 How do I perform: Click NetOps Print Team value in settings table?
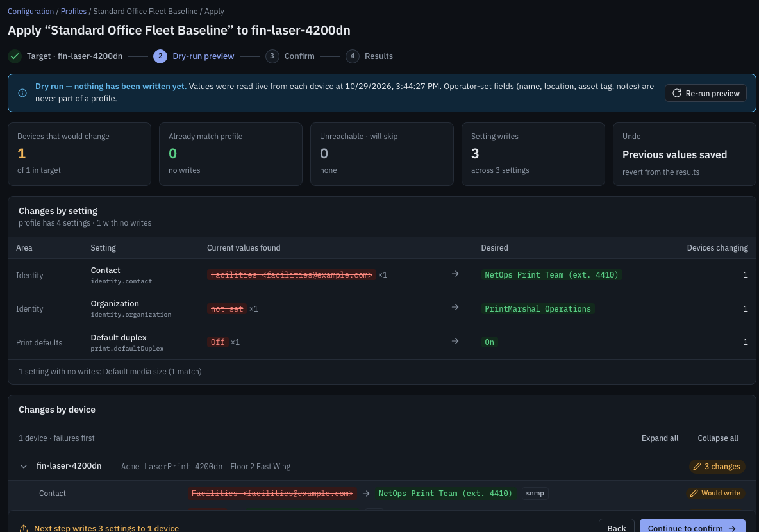click(x=552, y=275)
